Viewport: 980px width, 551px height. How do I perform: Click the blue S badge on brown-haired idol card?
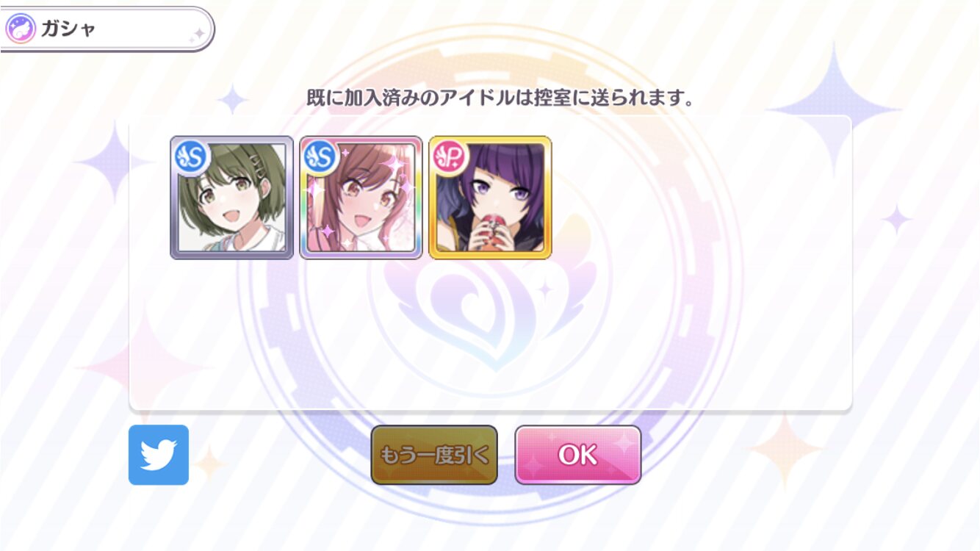(x=321, y=156)
